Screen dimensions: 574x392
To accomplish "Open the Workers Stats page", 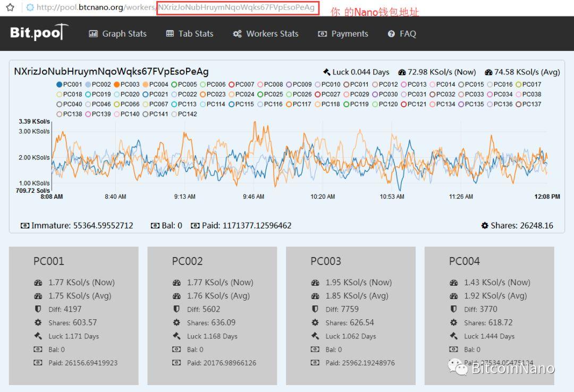I will click(266, 33).
